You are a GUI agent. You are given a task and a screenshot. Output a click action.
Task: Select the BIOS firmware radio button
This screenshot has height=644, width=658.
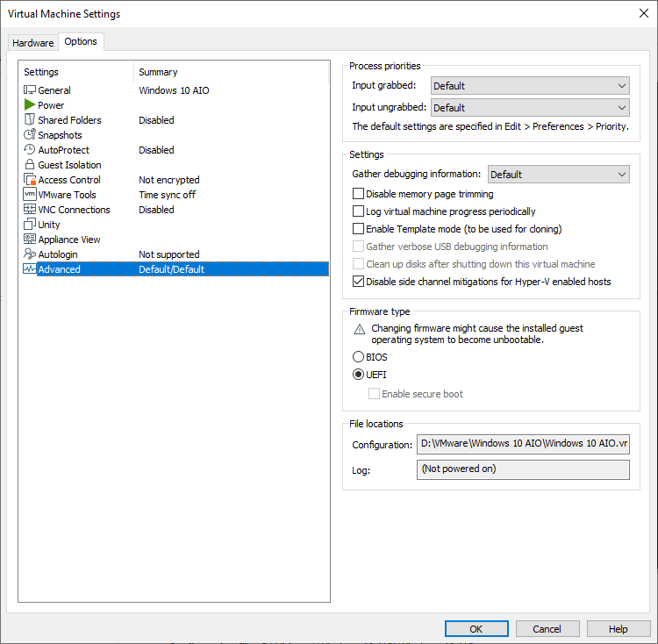coord(358,357)
